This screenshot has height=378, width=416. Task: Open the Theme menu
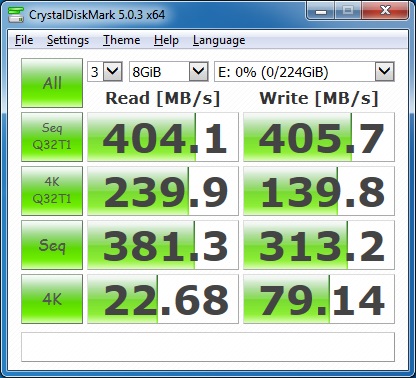click(x=121, y=40)
